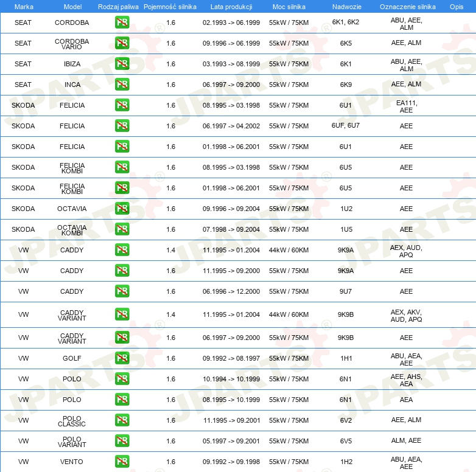
Task: Click the petrol fuel icon in SEAT CORDOBA 6K1 row
Action: [122, 23]
